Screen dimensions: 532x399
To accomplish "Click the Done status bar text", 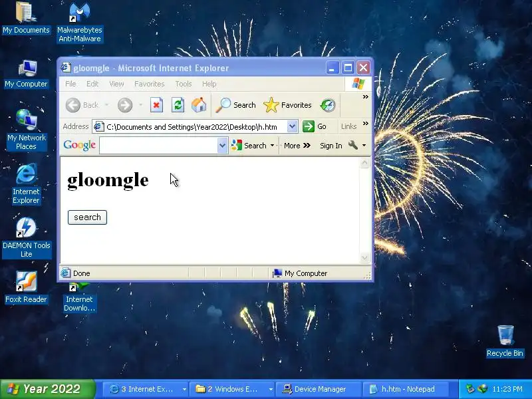I will pos(81,273).
